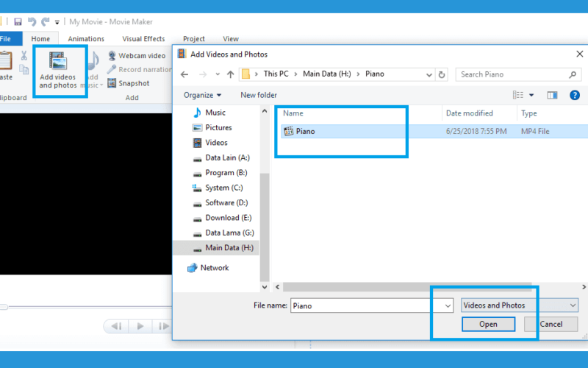The height and width of the screenshot is (368, 588).
Task: Click the Copy icon in Clipboard group
Action: (24, 69)
